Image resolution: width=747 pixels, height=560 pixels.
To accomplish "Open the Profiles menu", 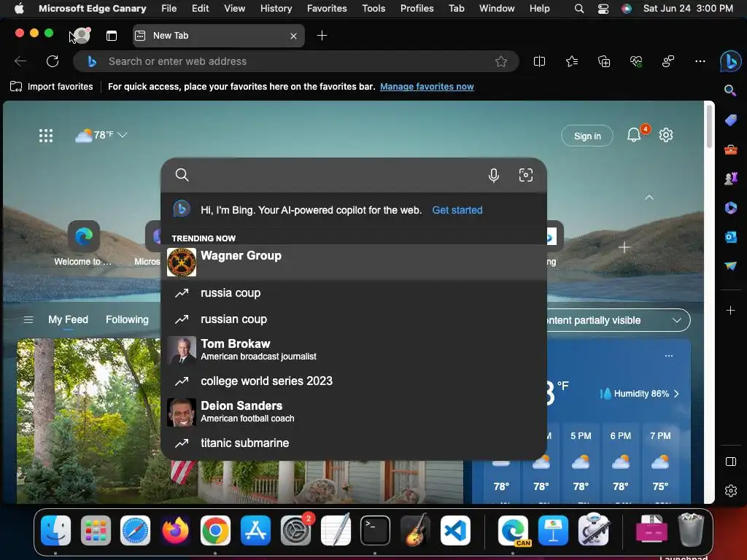I will coord(417,8).
